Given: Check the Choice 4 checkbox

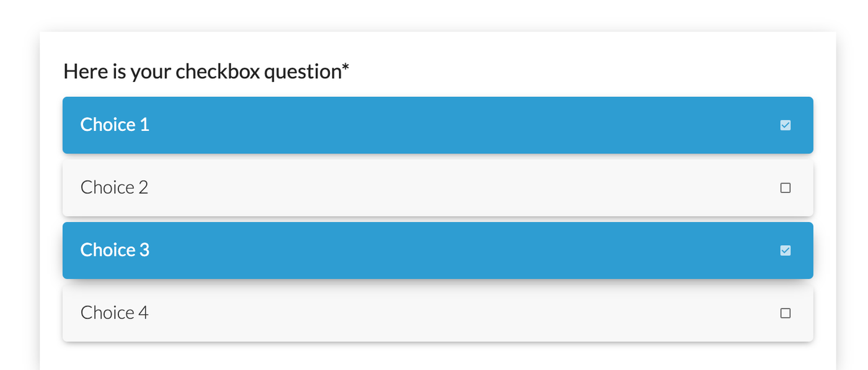Looking at the screenshot, I should click(786, 313).
